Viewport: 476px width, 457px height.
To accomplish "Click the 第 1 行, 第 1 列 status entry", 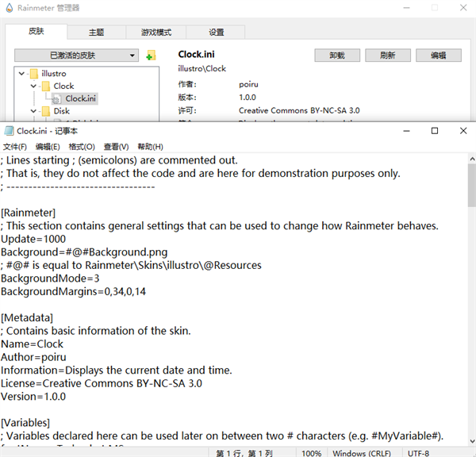I will point(244,453).
